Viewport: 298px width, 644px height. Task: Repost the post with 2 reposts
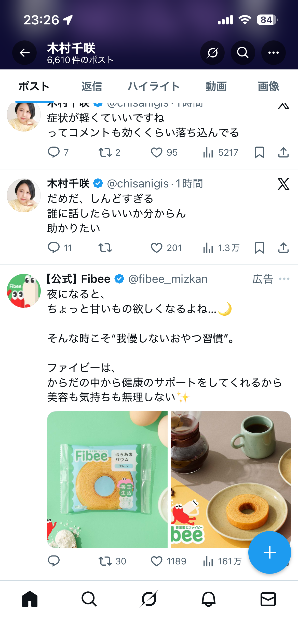click(105, 153)
